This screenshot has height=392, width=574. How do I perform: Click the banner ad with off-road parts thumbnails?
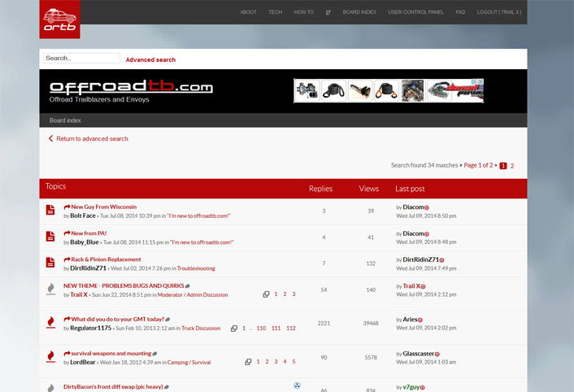[x=388, y=90]
